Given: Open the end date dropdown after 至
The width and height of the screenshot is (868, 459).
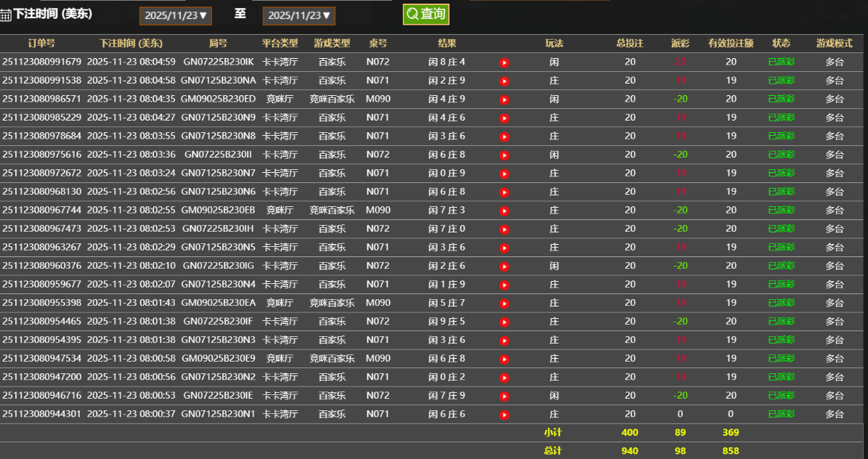Looking at the screenshot, I should (x=296, y=15).
